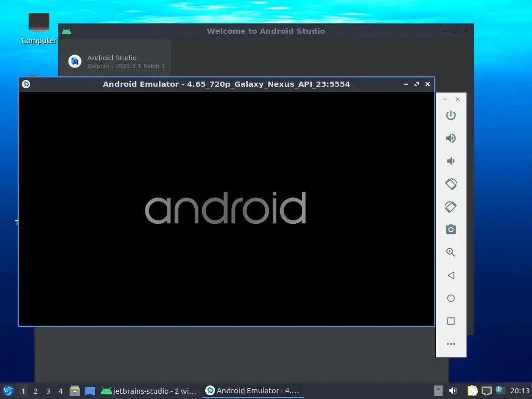The width and height of the screenshot is (532, 399).
Task: Tap the emulator Back triangle button
Action: (451, 275)
